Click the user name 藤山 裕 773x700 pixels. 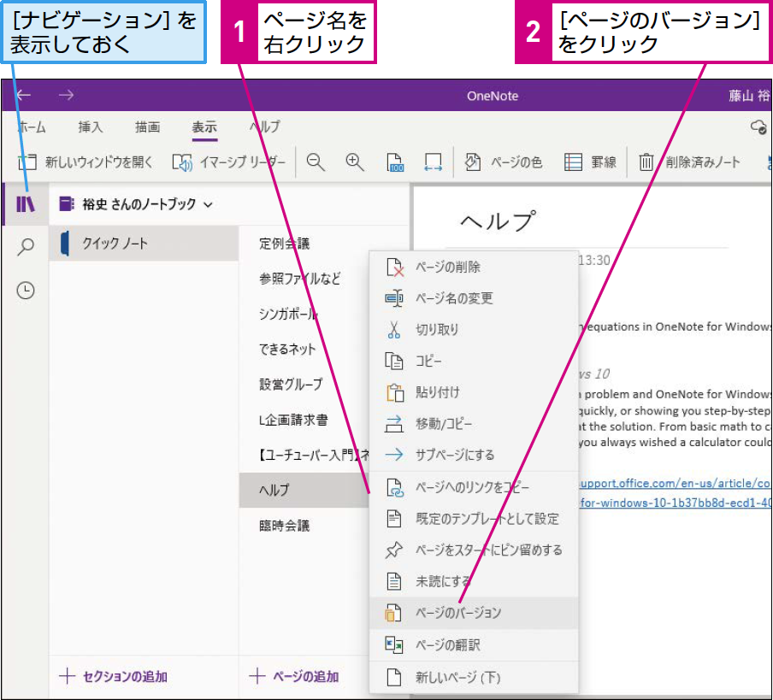click(x=749, y=96)
